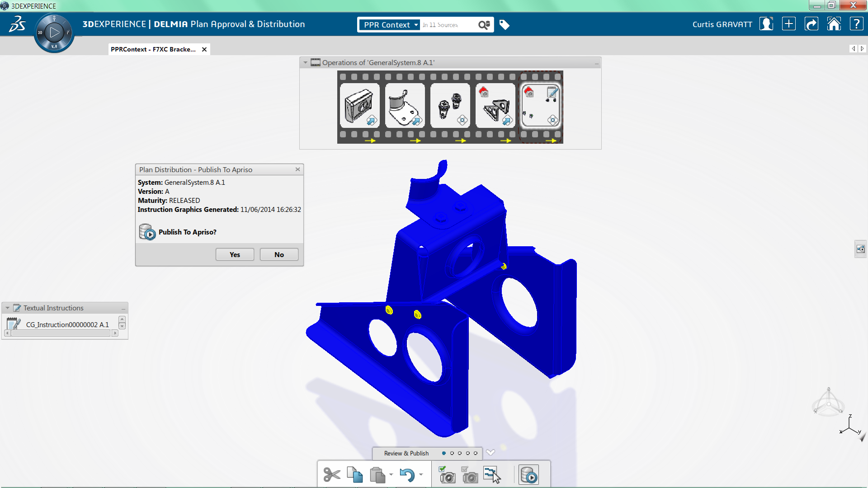Select the fifth toolbar page dot
The image size is (868, 488).
476,453
